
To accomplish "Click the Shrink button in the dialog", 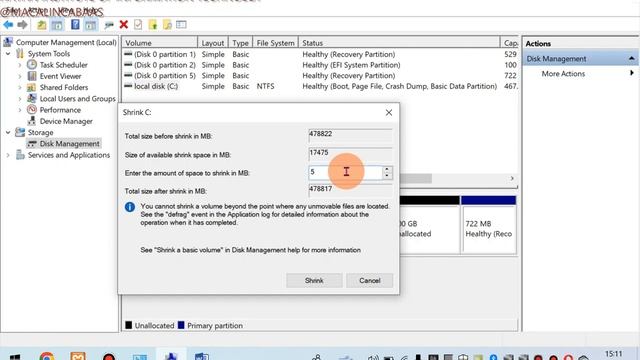I will (x=314, y=280).
